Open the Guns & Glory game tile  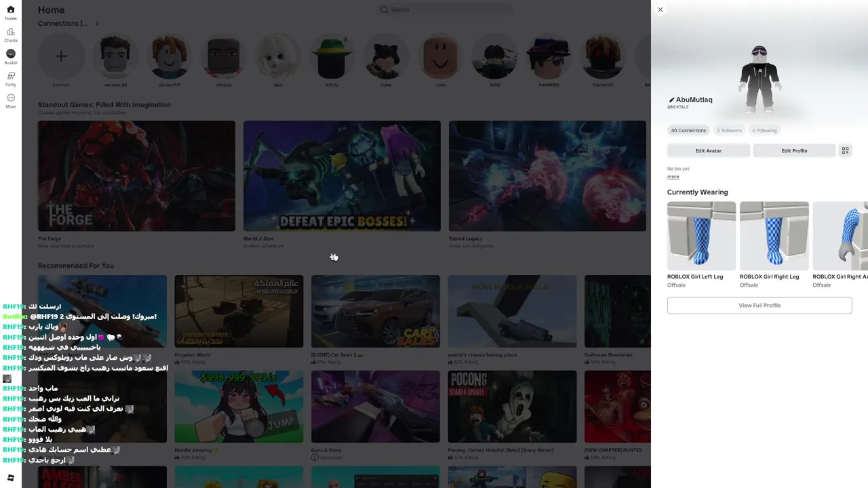(376, 407)
